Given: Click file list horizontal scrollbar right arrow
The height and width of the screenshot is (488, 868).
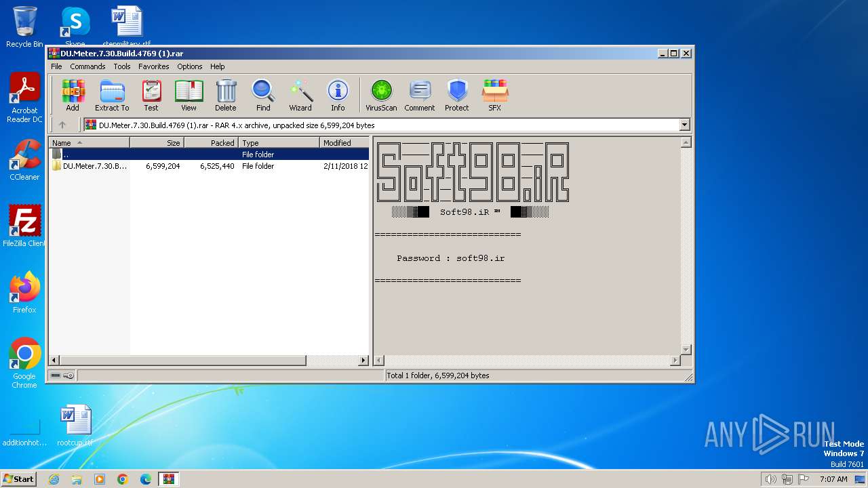Looking at the screenshot, I should [363, 361].
